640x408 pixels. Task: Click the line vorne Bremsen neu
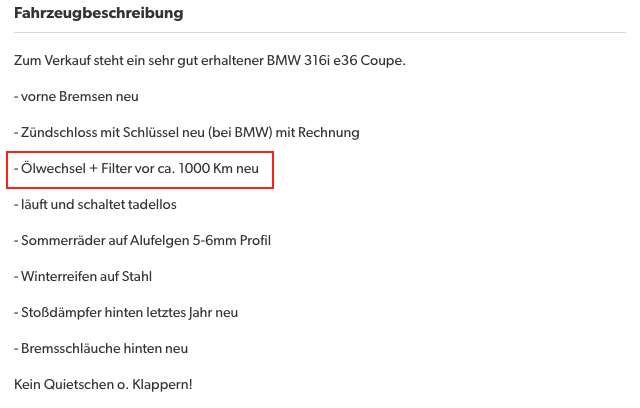click(x=76, y=97)
